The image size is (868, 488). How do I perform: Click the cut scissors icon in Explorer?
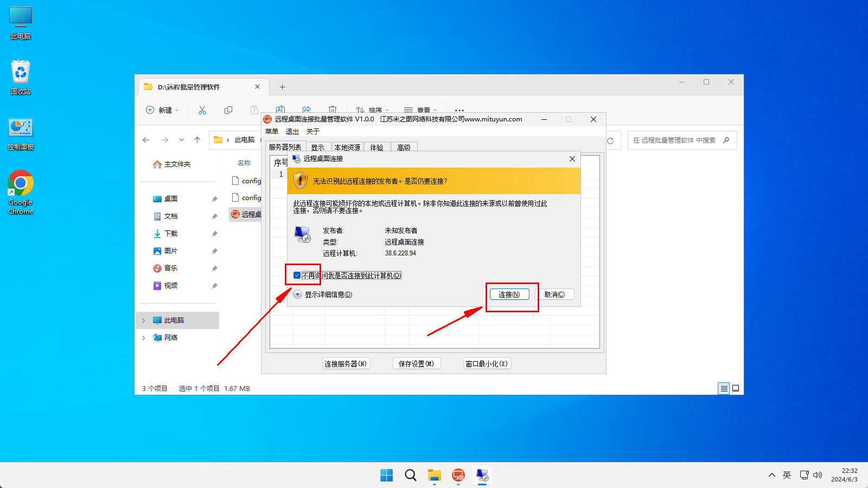point(202,110)
